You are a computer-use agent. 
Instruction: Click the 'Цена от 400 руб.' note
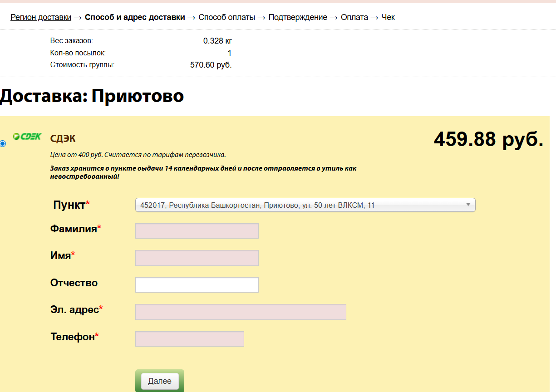(138, 155)
